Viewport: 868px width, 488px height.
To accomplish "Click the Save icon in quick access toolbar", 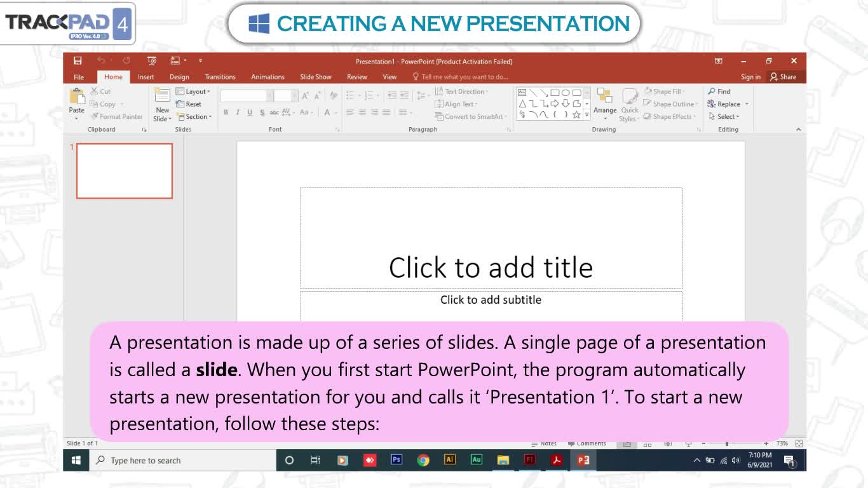I will coord(78,61).
